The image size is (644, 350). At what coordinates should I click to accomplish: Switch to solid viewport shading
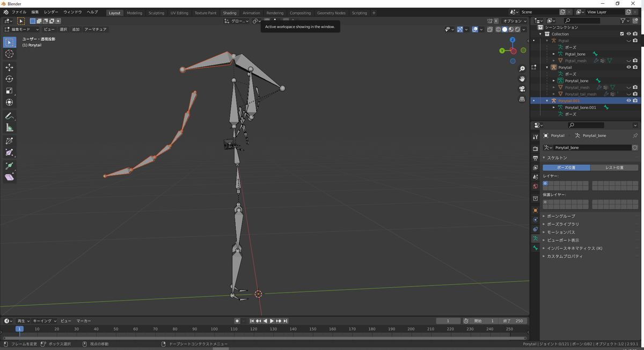[504, 30]
